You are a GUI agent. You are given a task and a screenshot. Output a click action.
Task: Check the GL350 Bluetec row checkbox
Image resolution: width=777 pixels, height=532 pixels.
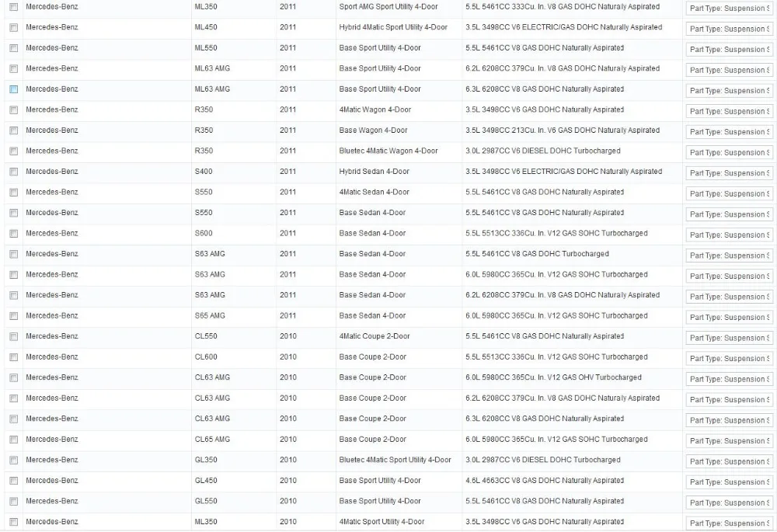(x=13, y=461)
